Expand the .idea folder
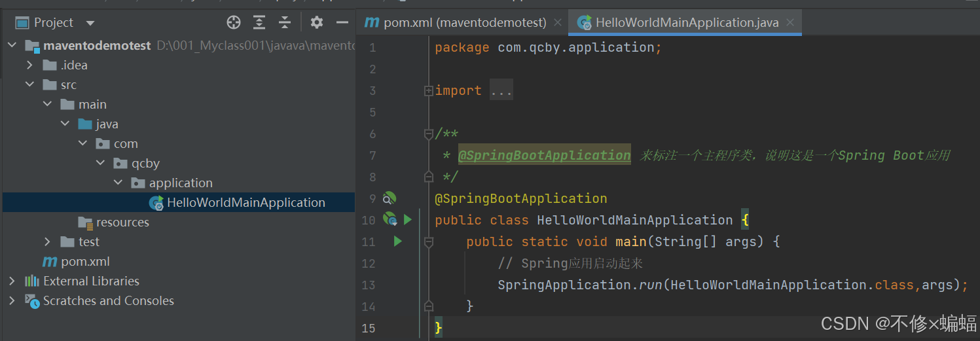The height and width of the screenshot is (341, 980). pyautogui.click(x=29, y=65)
